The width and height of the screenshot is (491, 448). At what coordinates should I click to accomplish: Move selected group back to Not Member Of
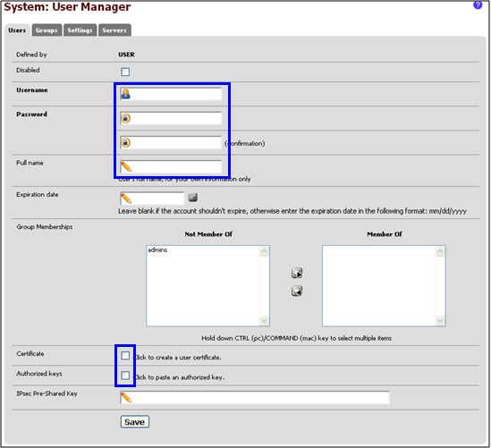[297, 292]
